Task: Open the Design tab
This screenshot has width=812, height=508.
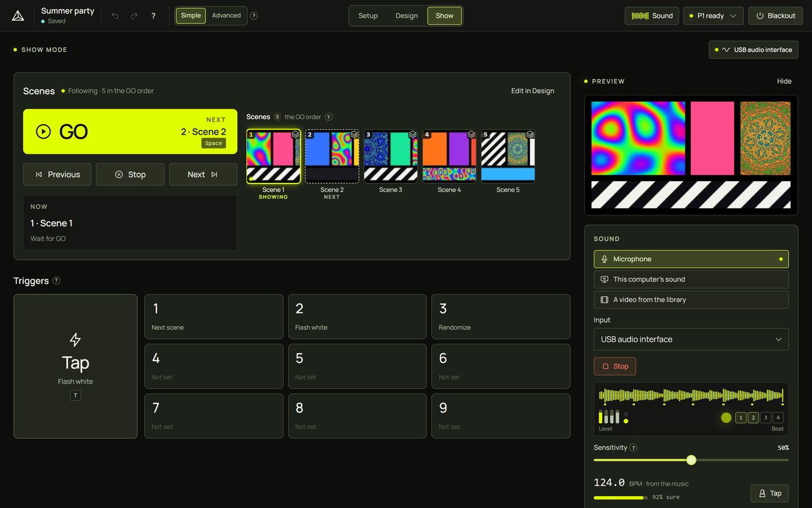Action: click(x=407, y=16)
